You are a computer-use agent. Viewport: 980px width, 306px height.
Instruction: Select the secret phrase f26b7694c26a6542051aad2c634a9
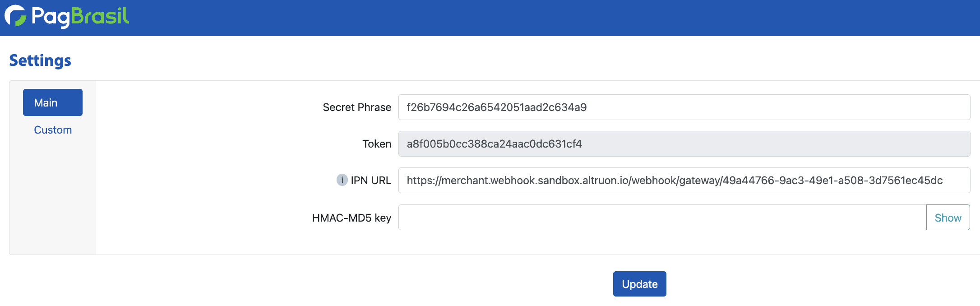click(x=496, y=107)
